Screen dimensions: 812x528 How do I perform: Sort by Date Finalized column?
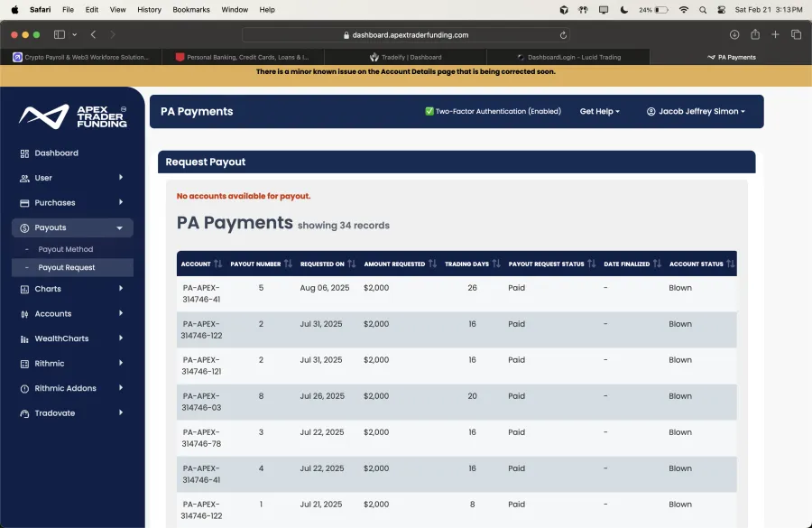[x=657, y=264]
